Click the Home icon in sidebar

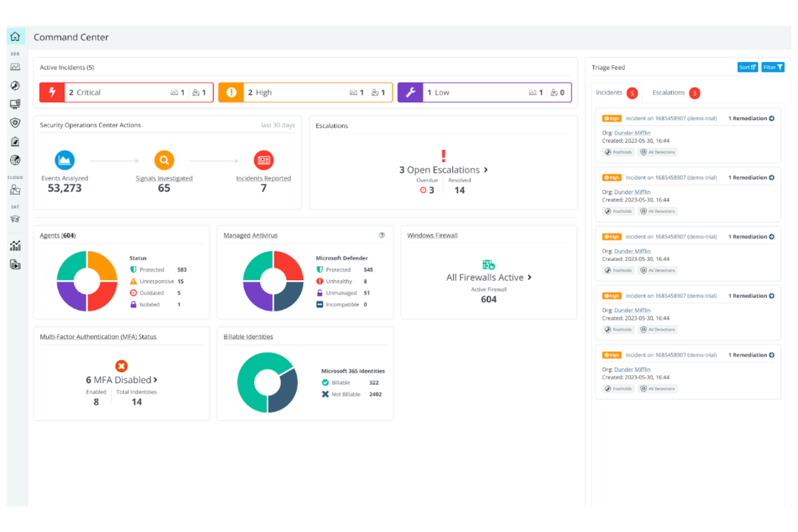tap(15, 37)
